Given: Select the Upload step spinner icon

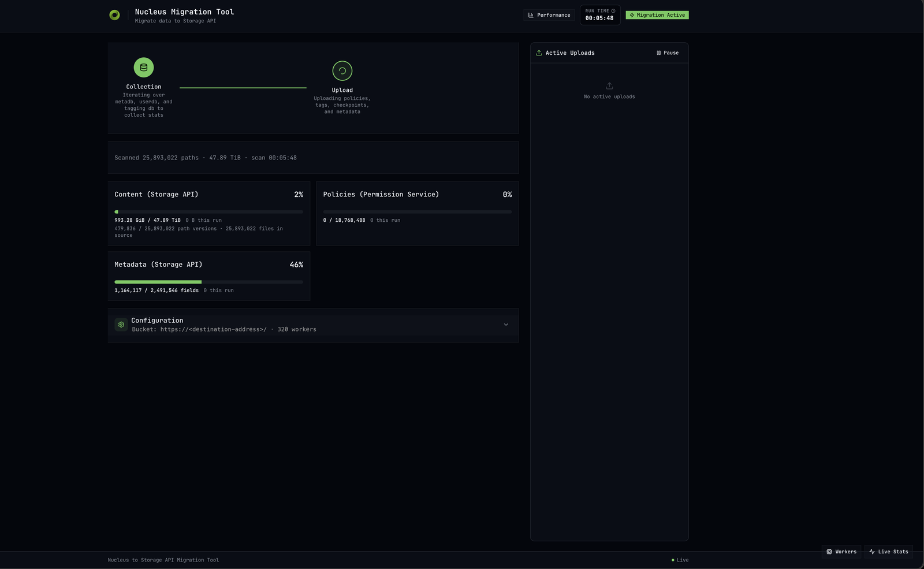Looking at the screenshot, I should [342, 71].
